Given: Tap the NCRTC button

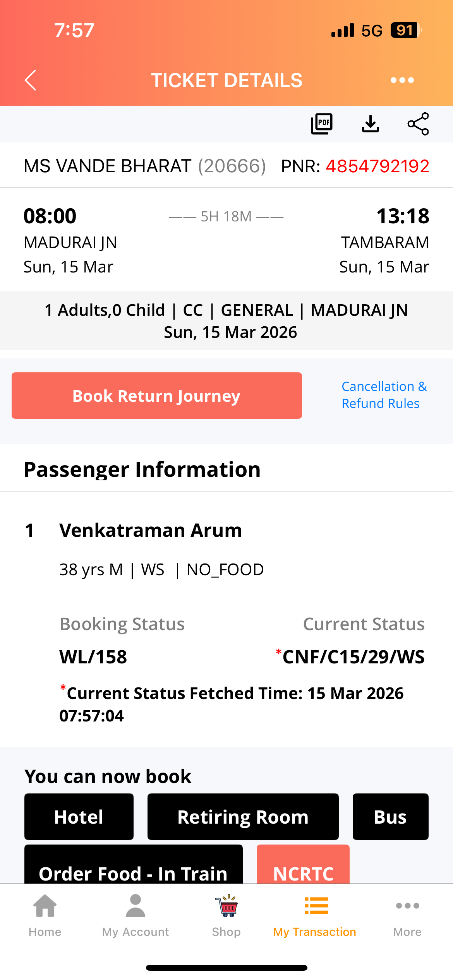Looking at the screenshot, I should (x=303, y=867).
